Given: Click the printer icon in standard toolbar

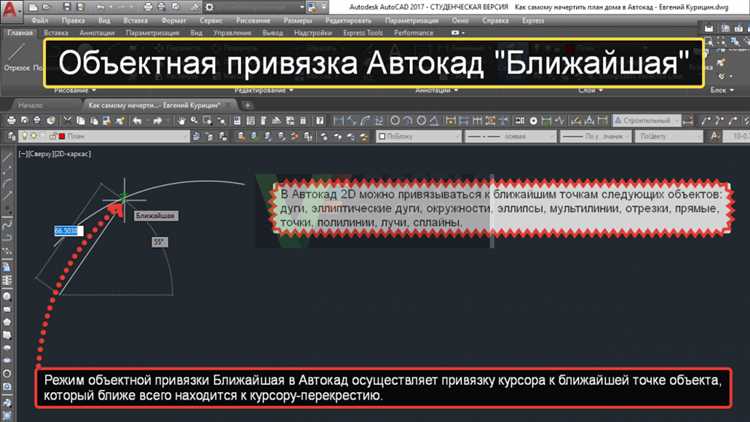Looking at the screenshot, I should (11, 121).
